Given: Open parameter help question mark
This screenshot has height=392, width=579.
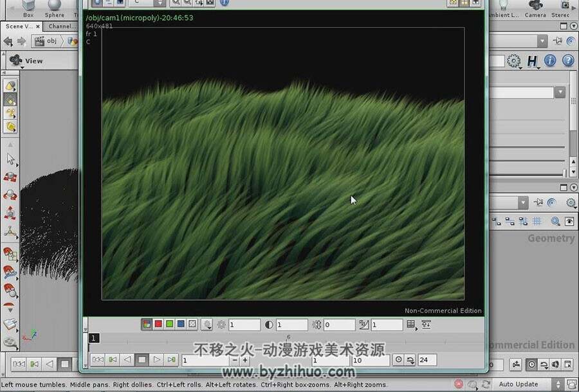Looking at the screenshot, I should click(x=568, y=60).
